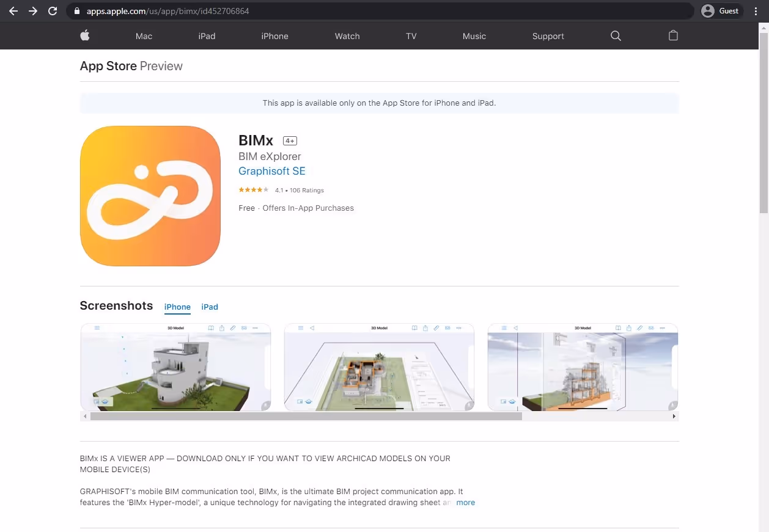Click the orange BIMx app icon

(x=150, y=195)
